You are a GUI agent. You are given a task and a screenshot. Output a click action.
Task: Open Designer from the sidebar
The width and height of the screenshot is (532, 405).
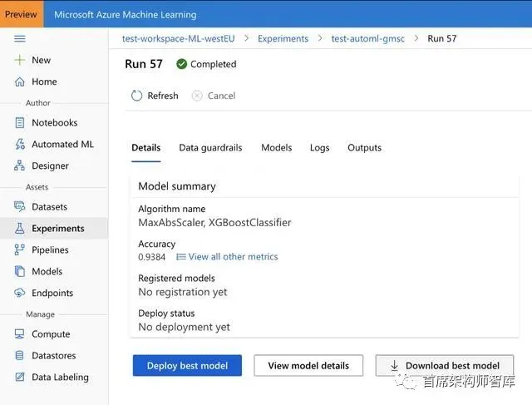click(50, 165)
